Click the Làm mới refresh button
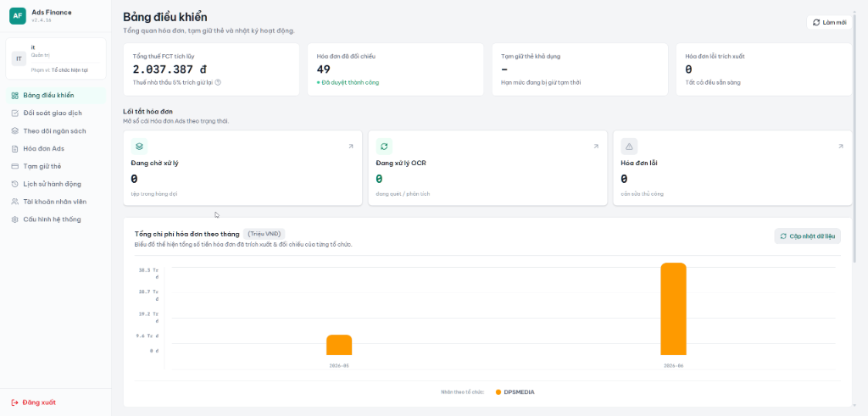This screenshot has height=416, width=868. [x=829, y=23]
